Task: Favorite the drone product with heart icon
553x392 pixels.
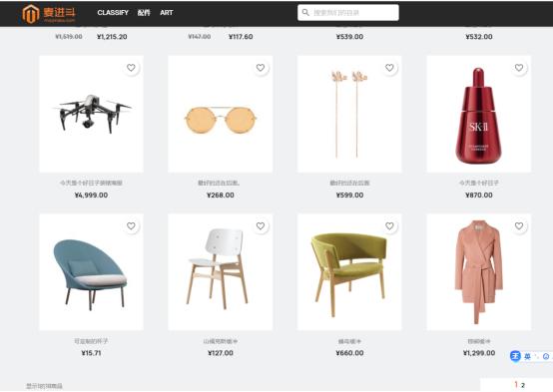Action: [131, 68]
